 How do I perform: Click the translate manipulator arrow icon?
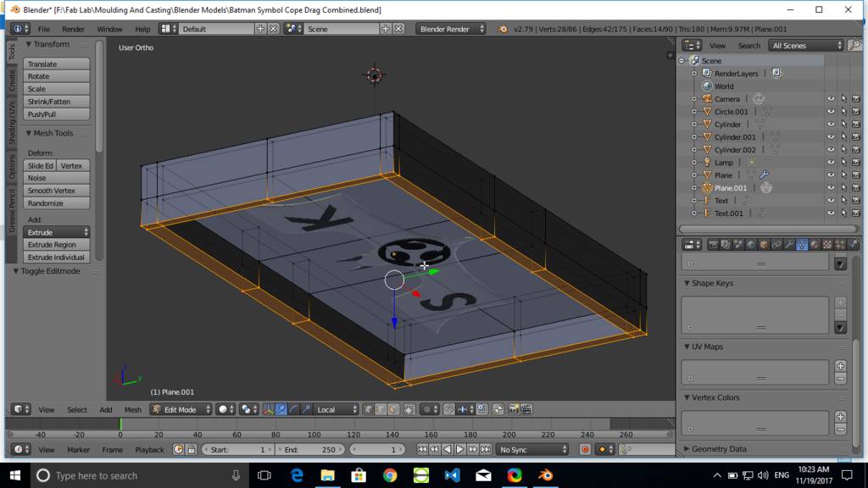[281, 409]
